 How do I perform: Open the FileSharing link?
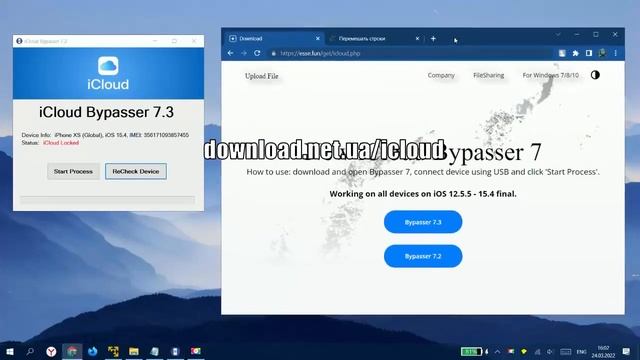point(489,75)
